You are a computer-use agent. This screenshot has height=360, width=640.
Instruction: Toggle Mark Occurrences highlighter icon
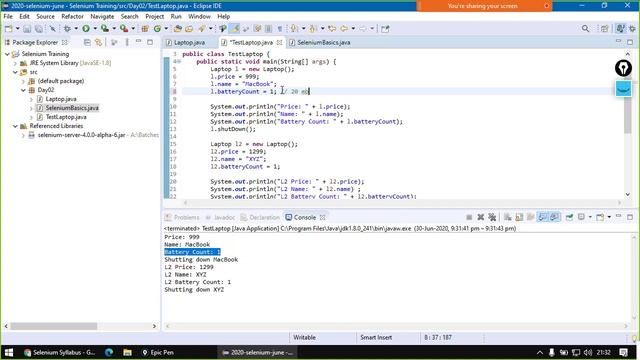(x=235, y=29)
